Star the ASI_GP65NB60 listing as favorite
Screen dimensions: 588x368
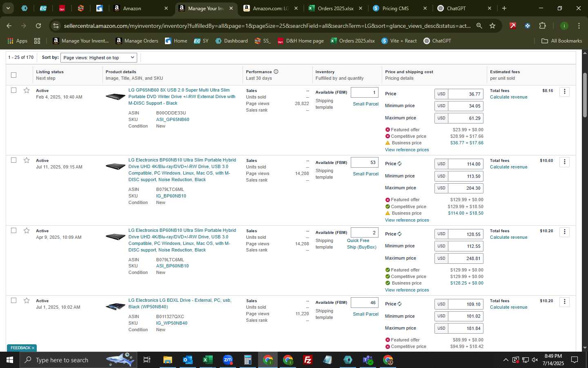pyautogui.click(x=27, y=90)
